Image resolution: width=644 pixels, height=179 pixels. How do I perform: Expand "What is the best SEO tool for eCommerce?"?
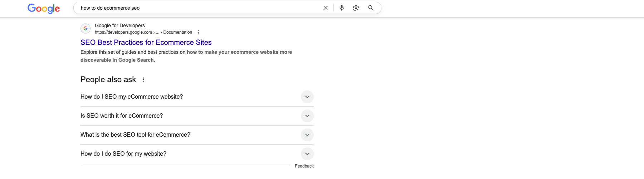click(197, 135)
